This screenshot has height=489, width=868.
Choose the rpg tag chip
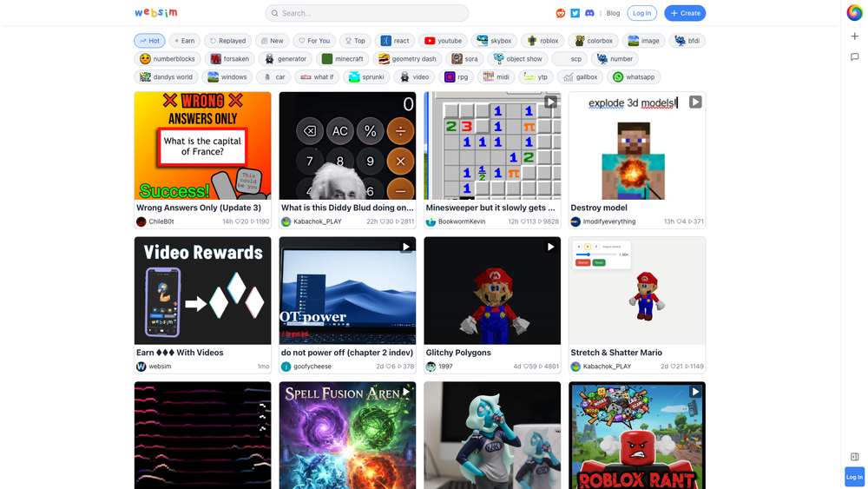[457, 77]
